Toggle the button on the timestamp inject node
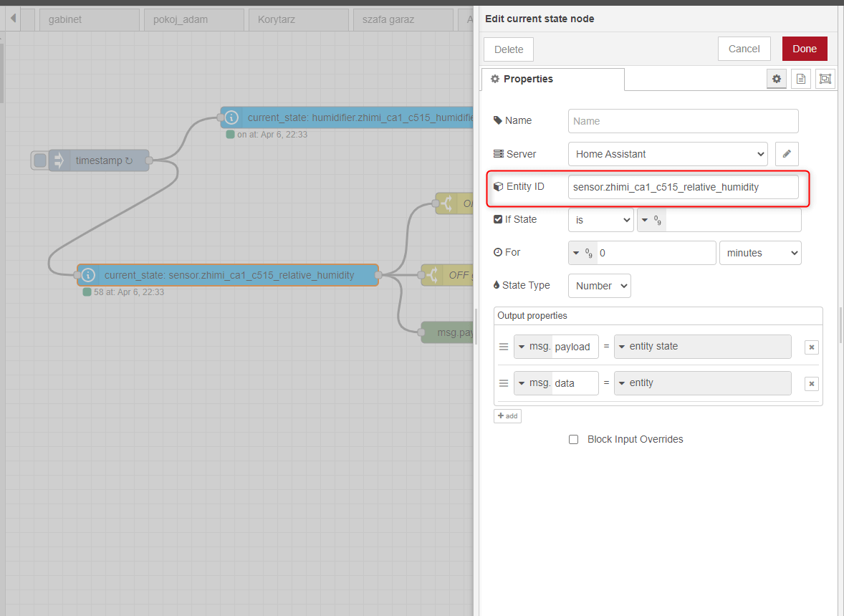 (39, 160)
